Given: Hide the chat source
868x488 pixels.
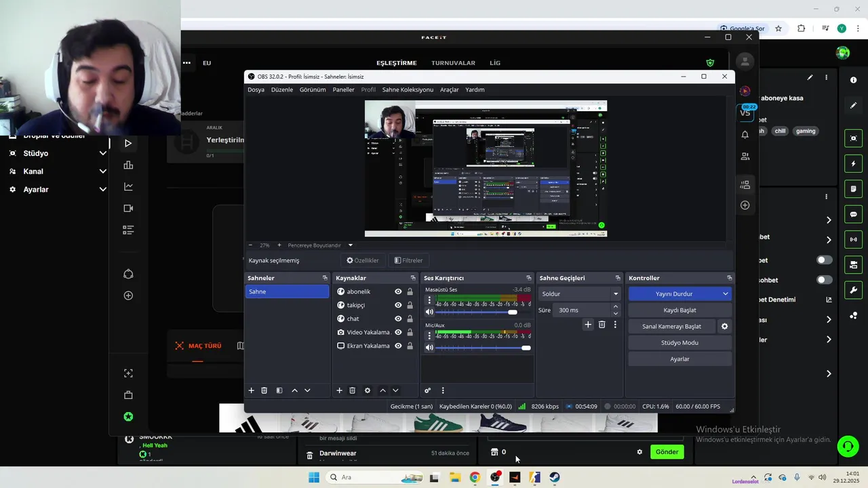Looking at the screenshot, I should pos(398,319).
